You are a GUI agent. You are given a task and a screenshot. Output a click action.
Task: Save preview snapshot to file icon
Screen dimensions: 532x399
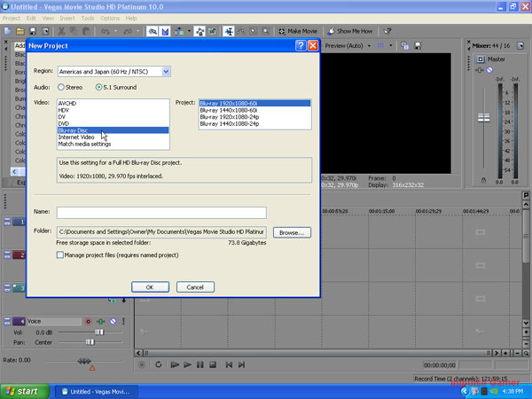tap(418, 46)
